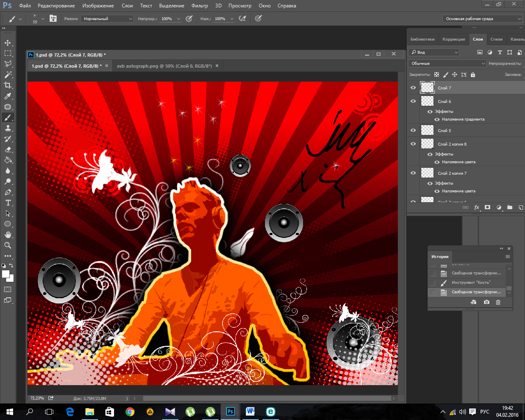525x420 pixels.
Task: Hide layer Слой 2 копия 7
Action: point(413,173)
